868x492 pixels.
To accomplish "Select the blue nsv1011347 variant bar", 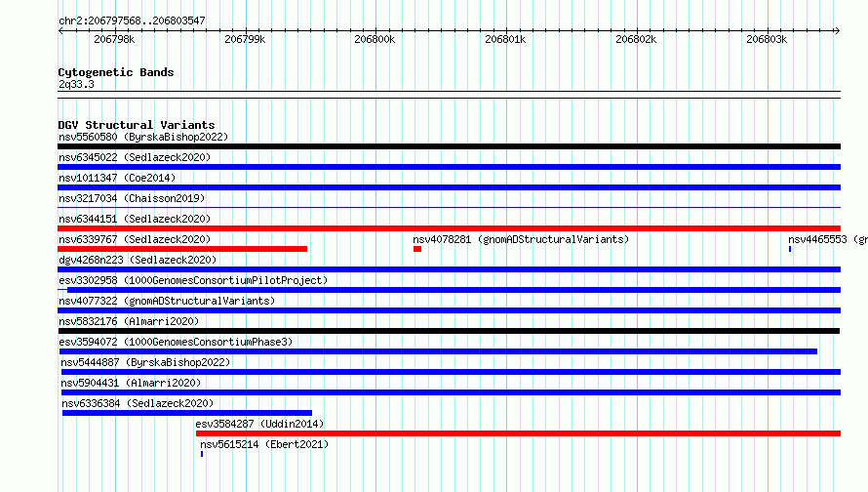I will pos(449,187).
